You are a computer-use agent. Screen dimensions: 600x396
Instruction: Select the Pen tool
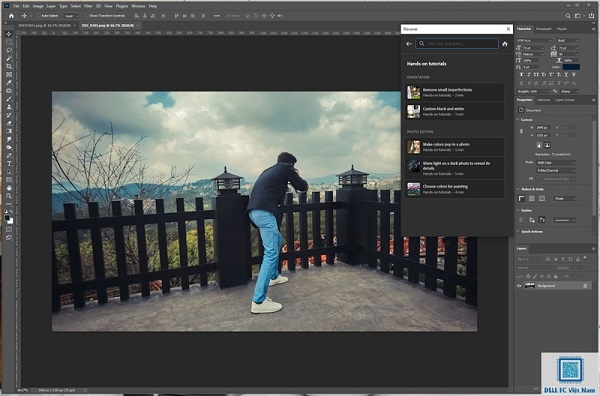[9, 155]
